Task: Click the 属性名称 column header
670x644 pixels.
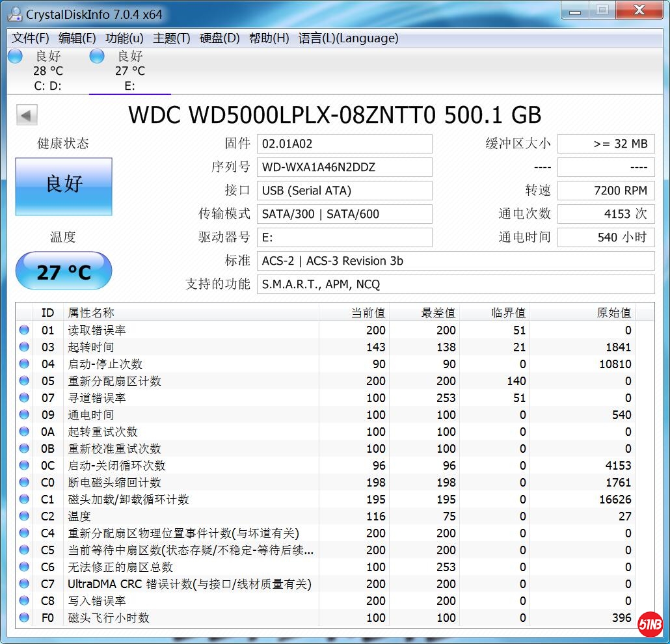Action: tap(91, 313)
